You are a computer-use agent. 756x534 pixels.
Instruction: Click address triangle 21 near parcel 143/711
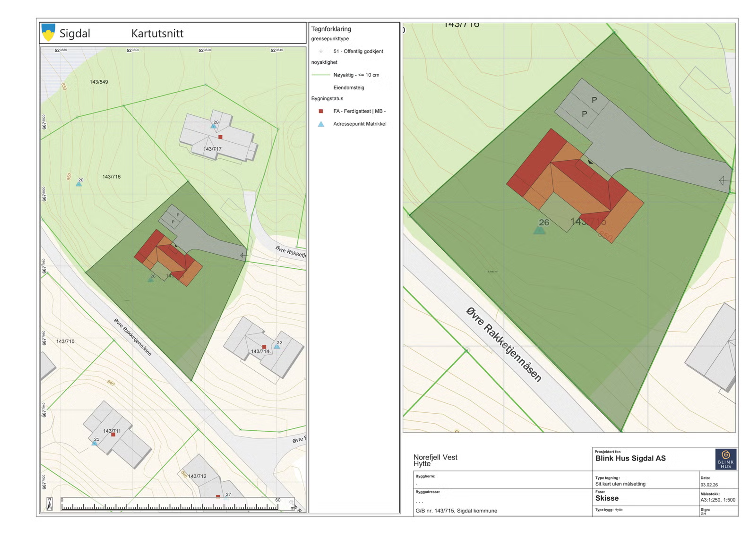point(94,443)
